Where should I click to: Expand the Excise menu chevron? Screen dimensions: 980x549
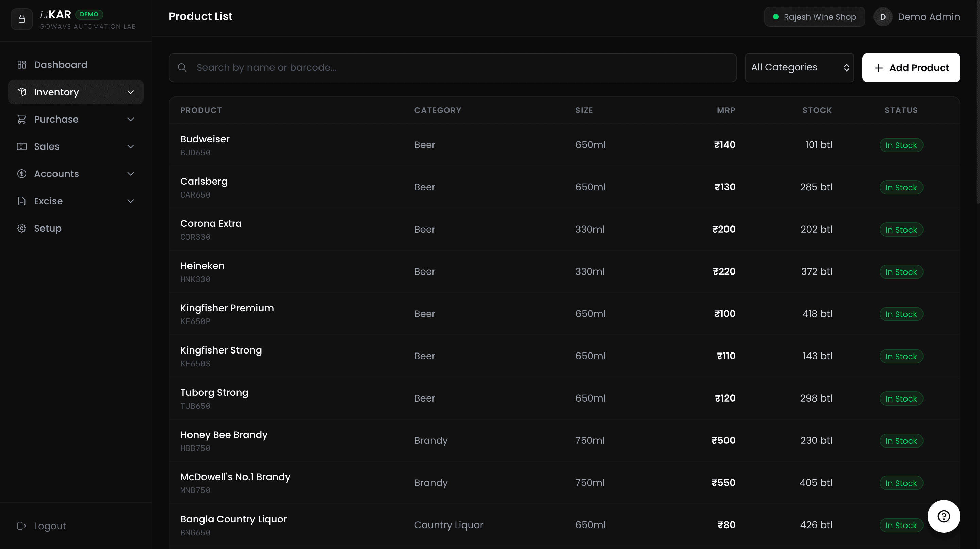(x=130, y=201)
